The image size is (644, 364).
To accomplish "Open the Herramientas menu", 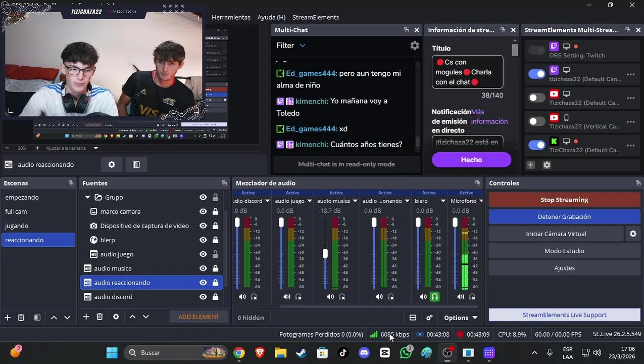I will click(231, 17).
